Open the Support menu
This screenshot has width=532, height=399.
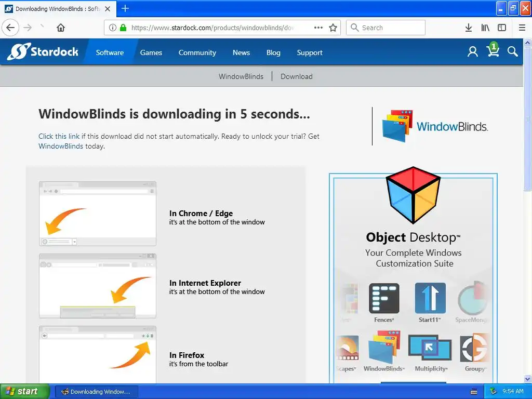310,52
